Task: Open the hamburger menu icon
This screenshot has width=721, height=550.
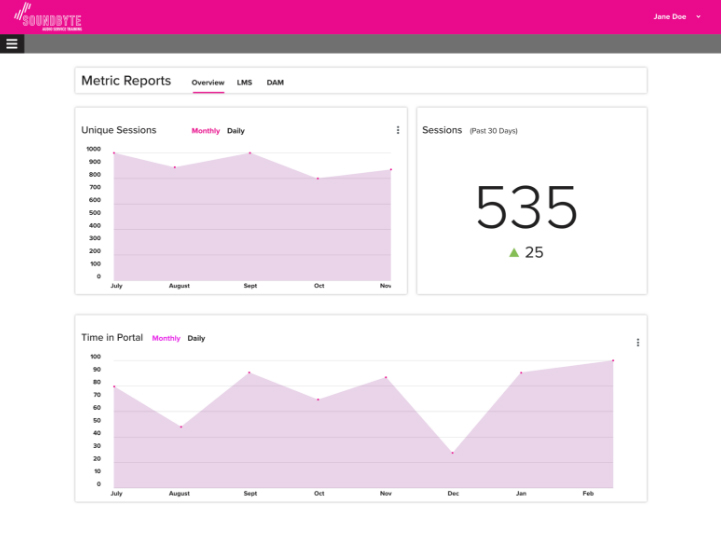Action: [x=12, y=44]
